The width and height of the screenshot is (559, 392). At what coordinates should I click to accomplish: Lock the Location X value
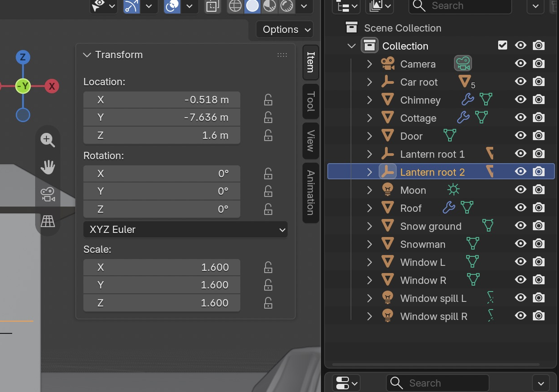[268, 100]
